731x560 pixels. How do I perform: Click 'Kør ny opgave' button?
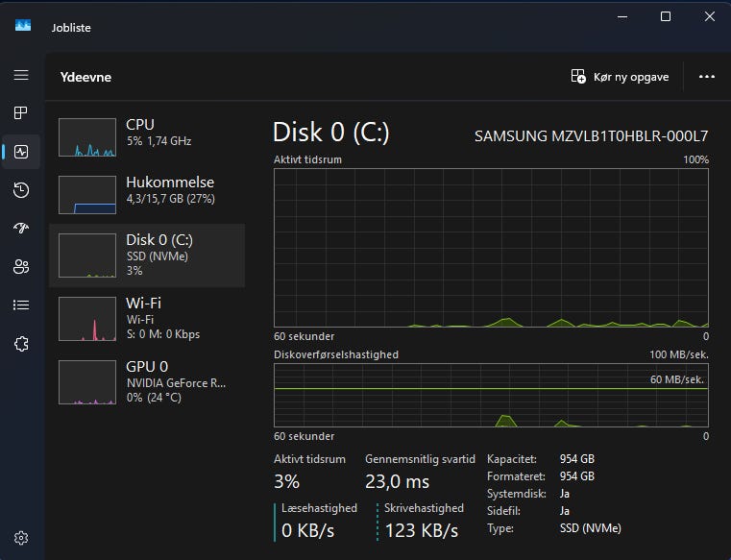620,77
